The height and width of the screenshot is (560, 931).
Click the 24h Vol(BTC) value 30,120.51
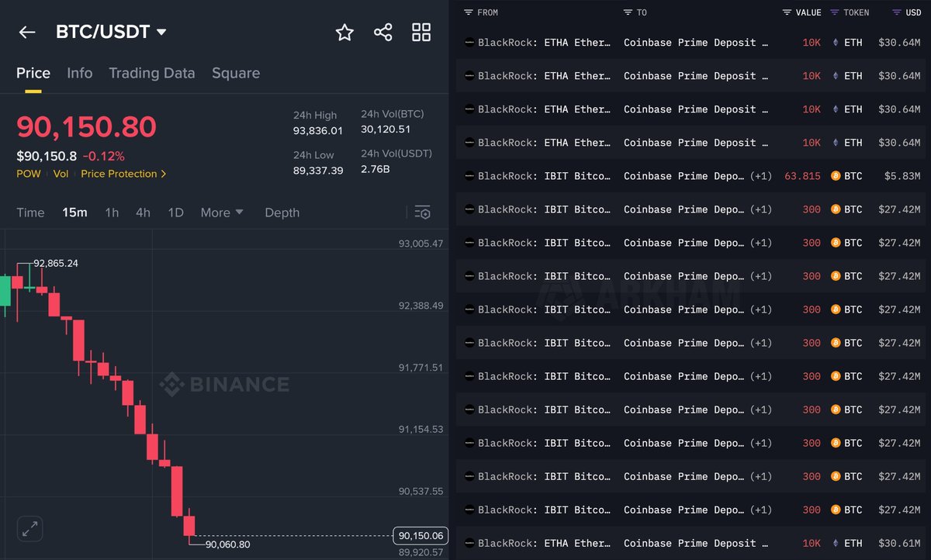coord(386,130)
